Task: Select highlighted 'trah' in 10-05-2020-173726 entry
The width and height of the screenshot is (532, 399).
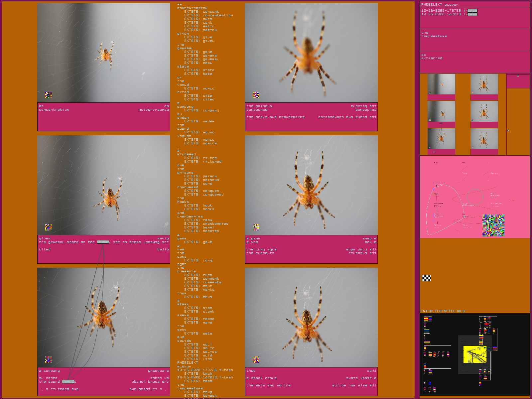Action: (x=472, y=11)
